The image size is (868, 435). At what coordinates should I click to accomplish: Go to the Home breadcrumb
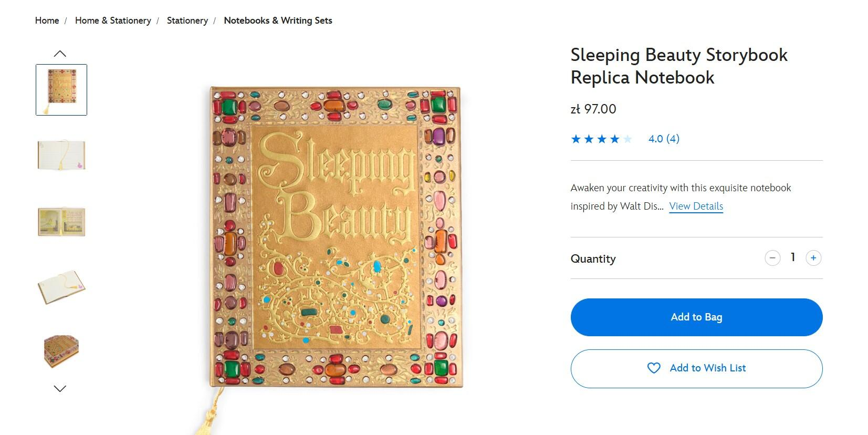(47, 20)
